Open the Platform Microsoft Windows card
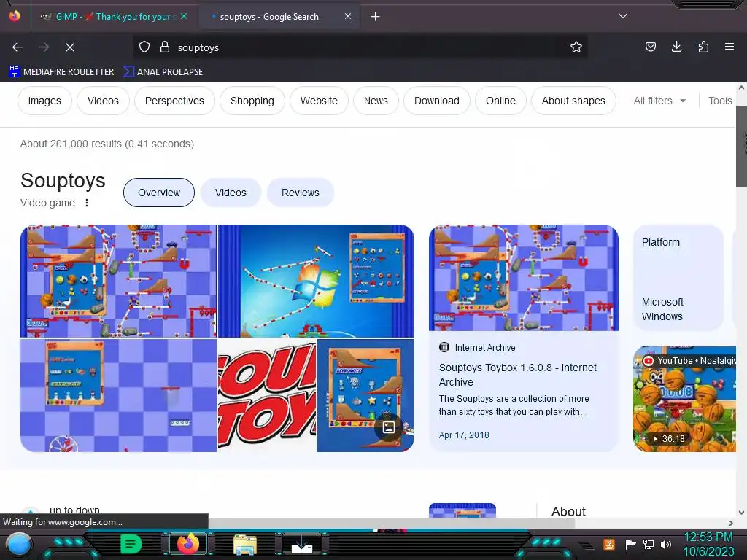 coord(678,278)
